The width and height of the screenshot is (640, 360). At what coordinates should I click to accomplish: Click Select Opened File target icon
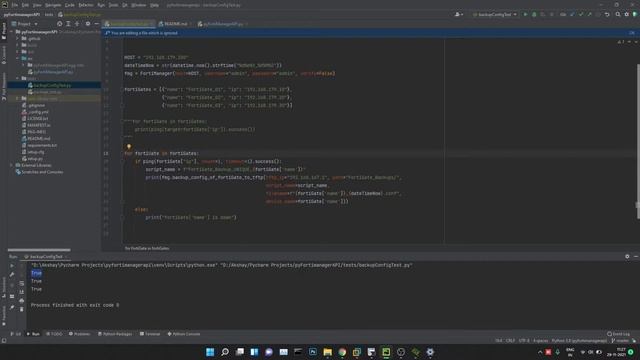60,24
